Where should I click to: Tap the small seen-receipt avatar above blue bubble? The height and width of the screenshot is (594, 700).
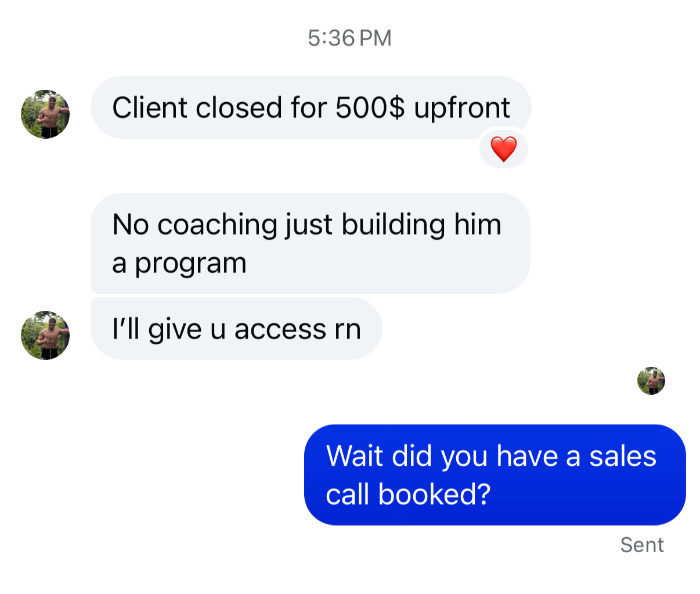[651, 381]
